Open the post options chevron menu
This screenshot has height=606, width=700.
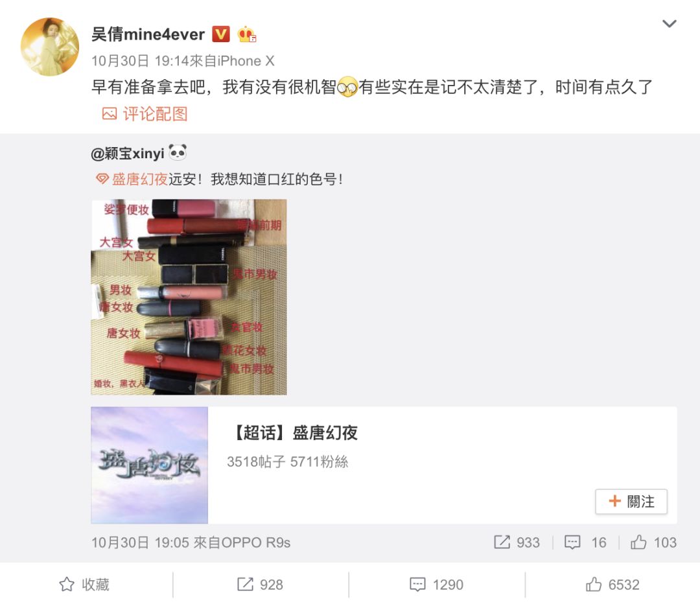pyautogui.click(x=669, y=24)
